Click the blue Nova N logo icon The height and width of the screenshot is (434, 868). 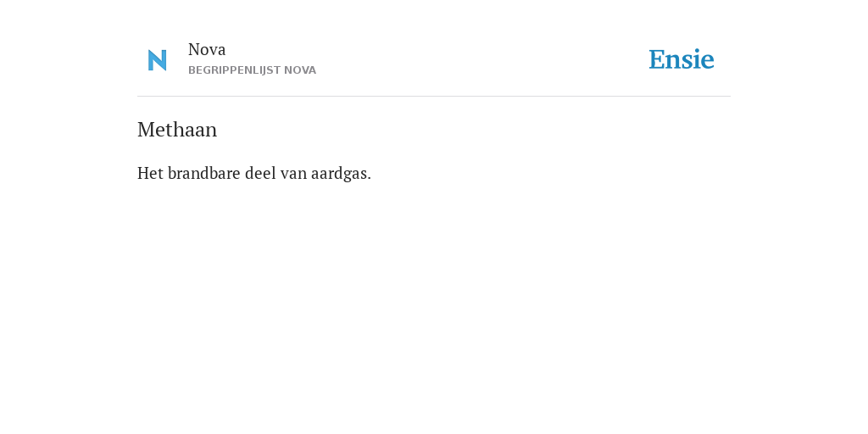157,60
